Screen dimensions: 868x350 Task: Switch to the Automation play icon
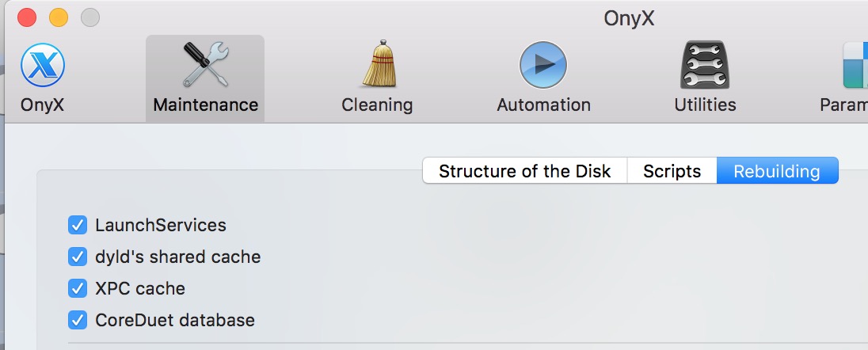(543, 65)
